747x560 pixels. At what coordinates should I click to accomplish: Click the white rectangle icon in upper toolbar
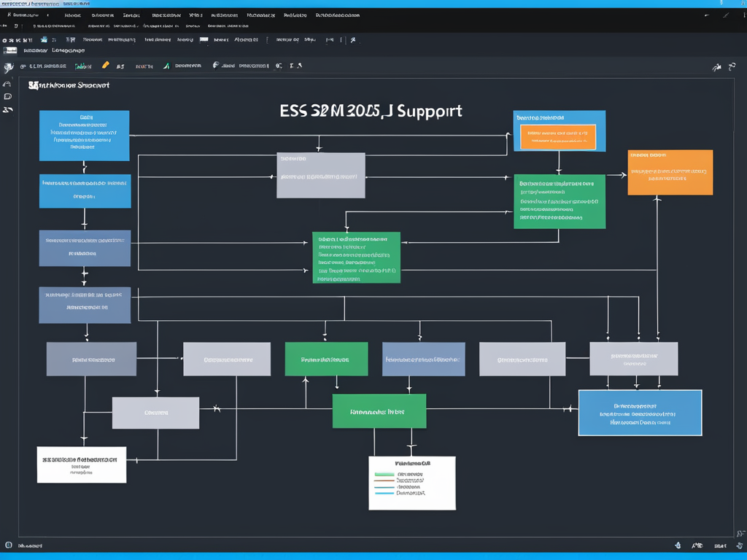(204, 40)
